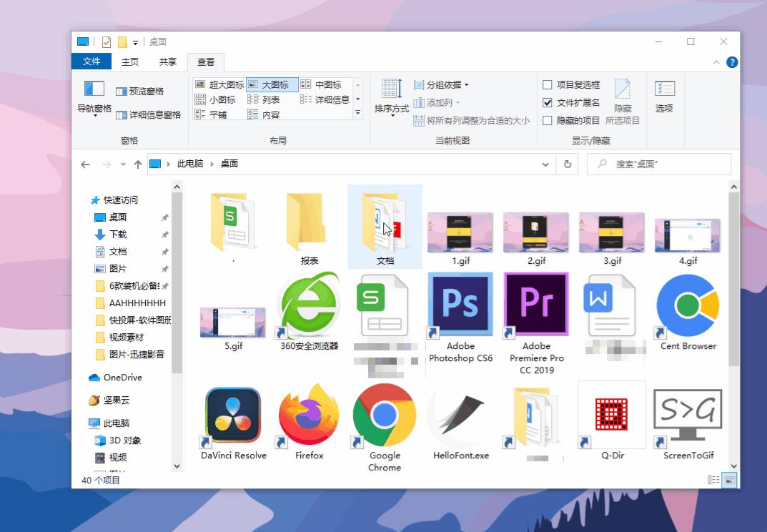Select the Firefox icon
The height and width of the screenshot is (532, 767).
pyautogui.click(x=307, y=415)
